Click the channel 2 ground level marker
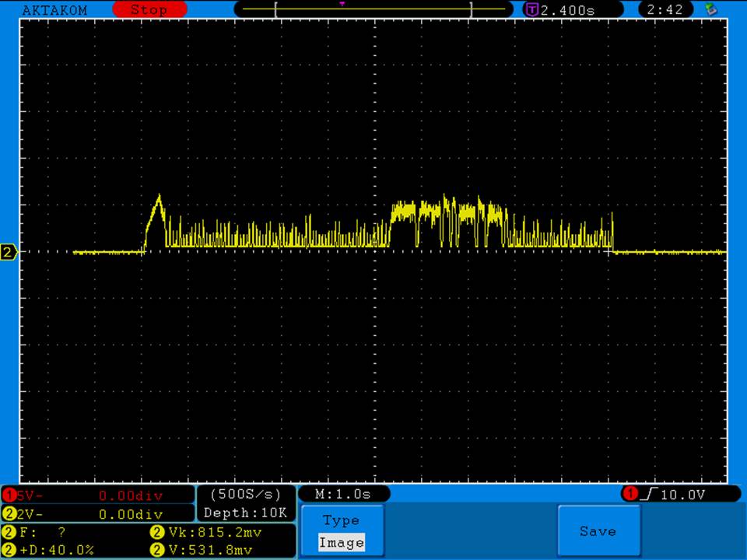 pyautogui.click(x=8, y=252)
